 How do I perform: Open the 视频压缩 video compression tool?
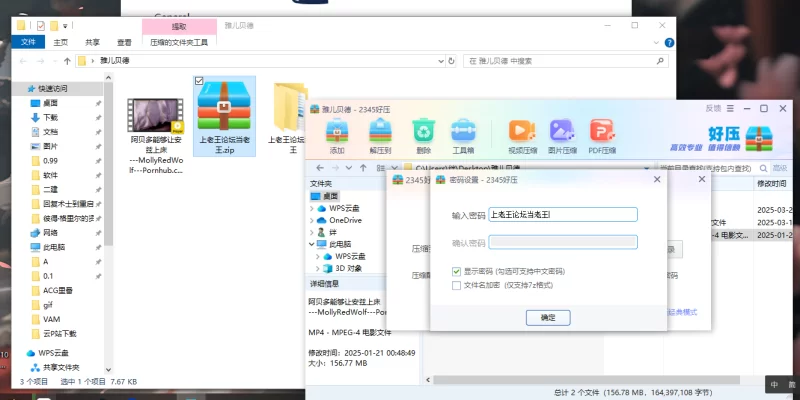pos(522,130)
